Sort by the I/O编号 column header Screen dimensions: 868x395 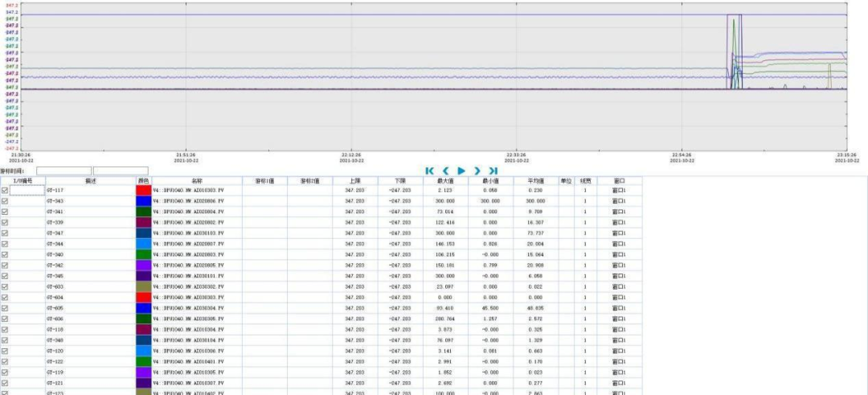[23, 180]
